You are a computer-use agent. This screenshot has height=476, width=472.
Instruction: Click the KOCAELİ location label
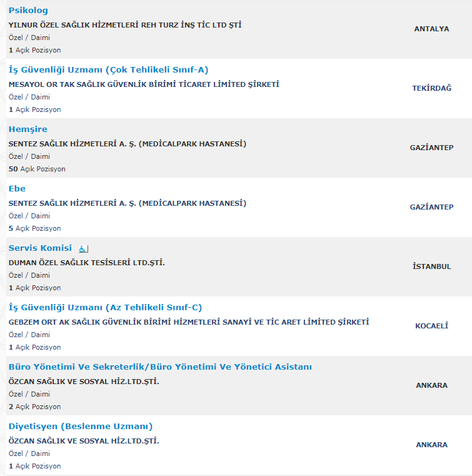click(431, 326)
